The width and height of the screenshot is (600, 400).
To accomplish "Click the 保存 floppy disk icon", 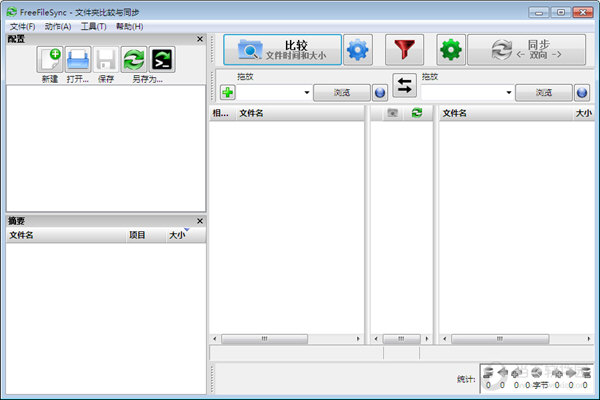I will [x=106, y=59].
